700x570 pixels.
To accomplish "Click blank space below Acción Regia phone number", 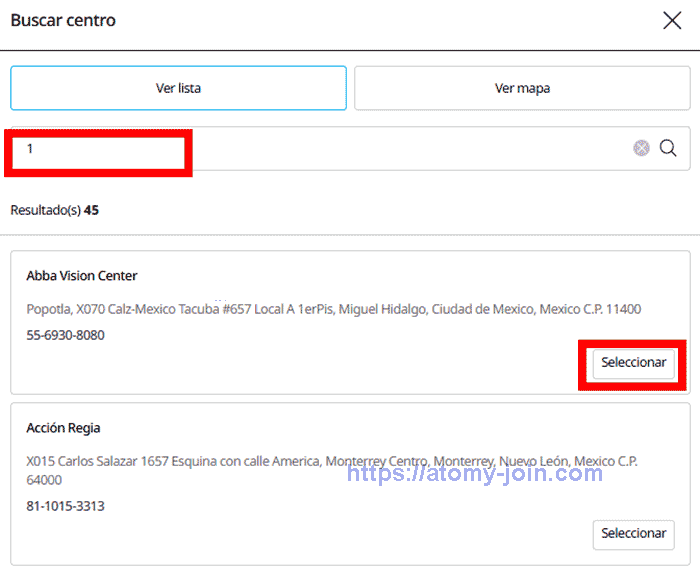I will coord(250,535).
